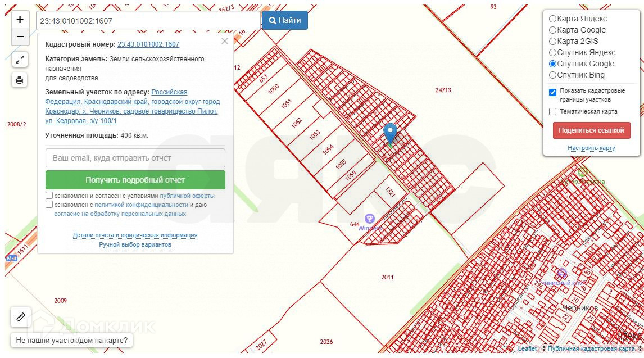Click parcel labeled 2009 on map

[x=60, y=301]
